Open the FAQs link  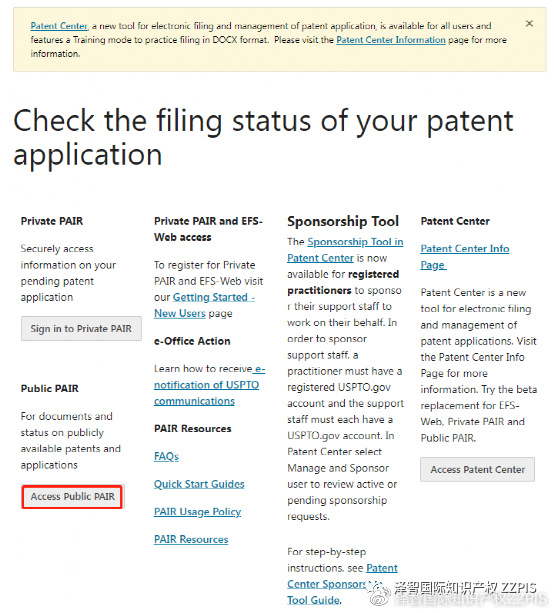[166, 456]
